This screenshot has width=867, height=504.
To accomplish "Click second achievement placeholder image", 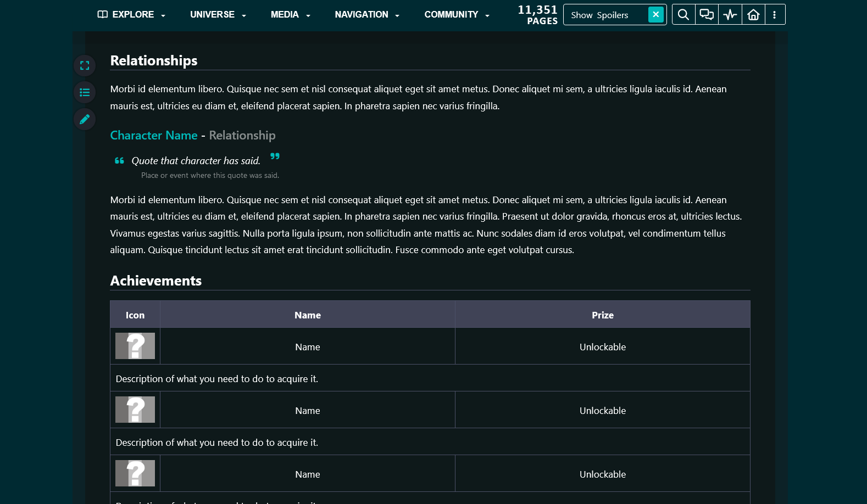I will click(135, 410).
